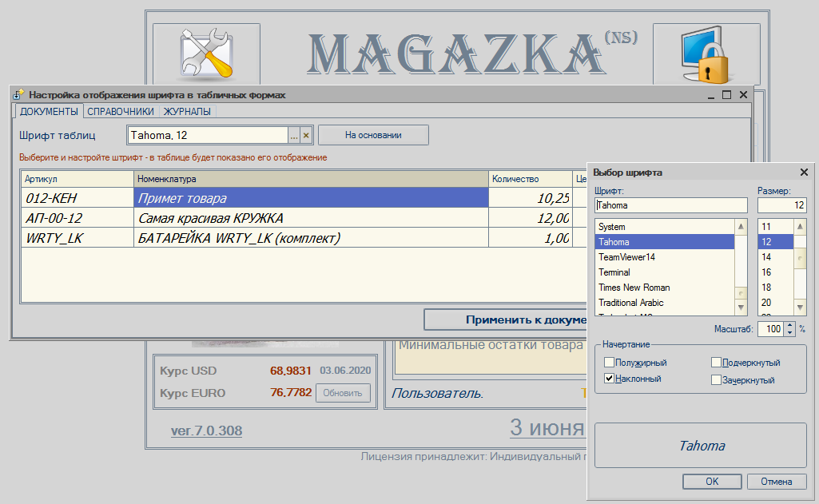Select the Самая красивая КРУЖКА cell
Viewport: 819px width, 504px height.
pos(311,218)
